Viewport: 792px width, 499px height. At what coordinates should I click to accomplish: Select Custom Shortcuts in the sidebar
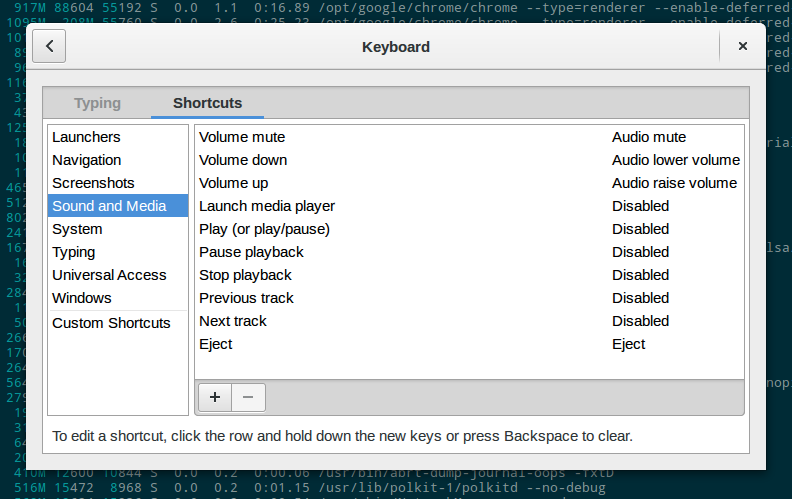tap(111, 323)
